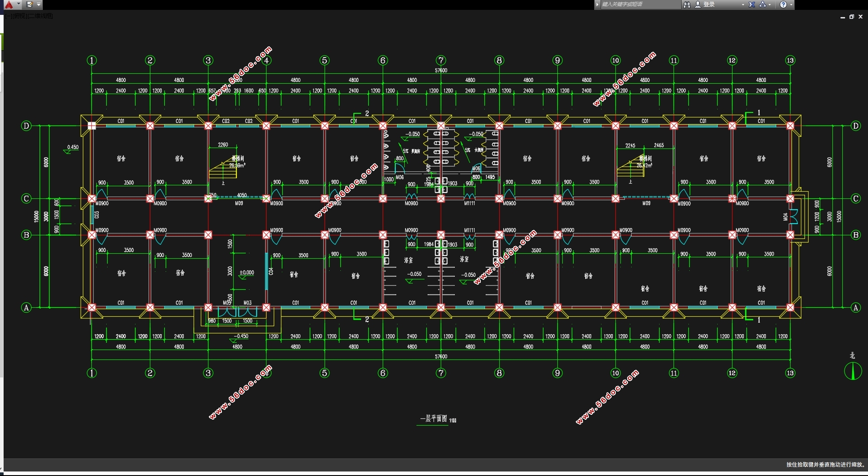Restore down the drawing window

click(852, 17)
